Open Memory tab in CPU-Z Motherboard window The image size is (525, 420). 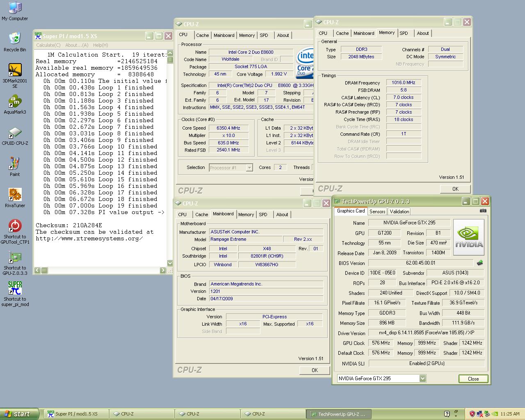(246, 215)
